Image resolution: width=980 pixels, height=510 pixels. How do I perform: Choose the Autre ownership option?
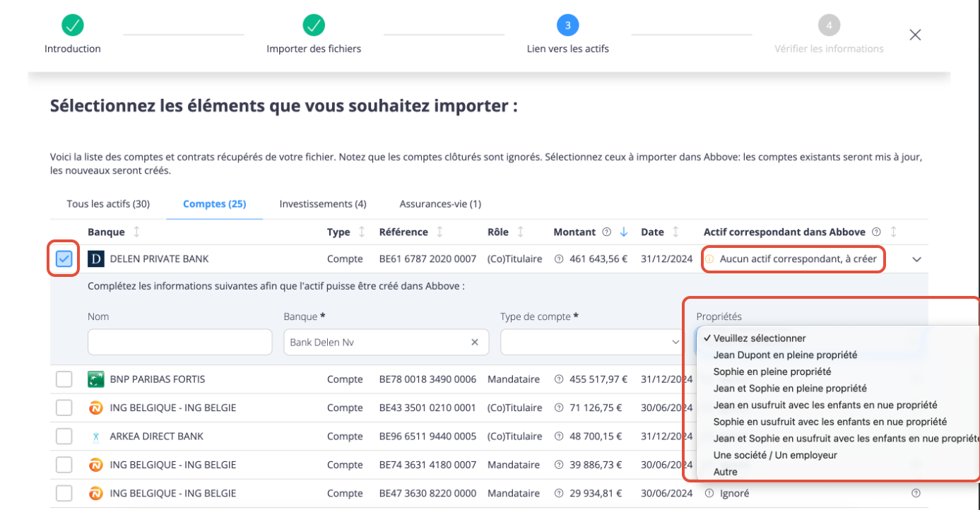(726, 472)
